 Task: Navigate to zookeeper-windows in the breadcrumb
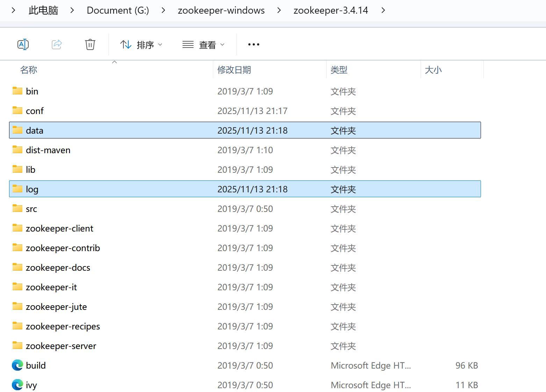(221, 10)
